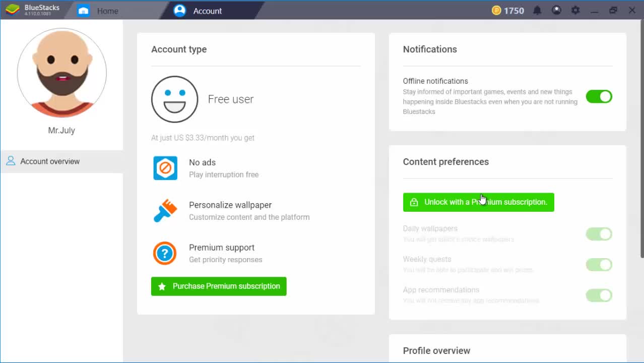Click the Free user smiley icon
This screenshot has height=363, width=644.
tap(175, 99)
